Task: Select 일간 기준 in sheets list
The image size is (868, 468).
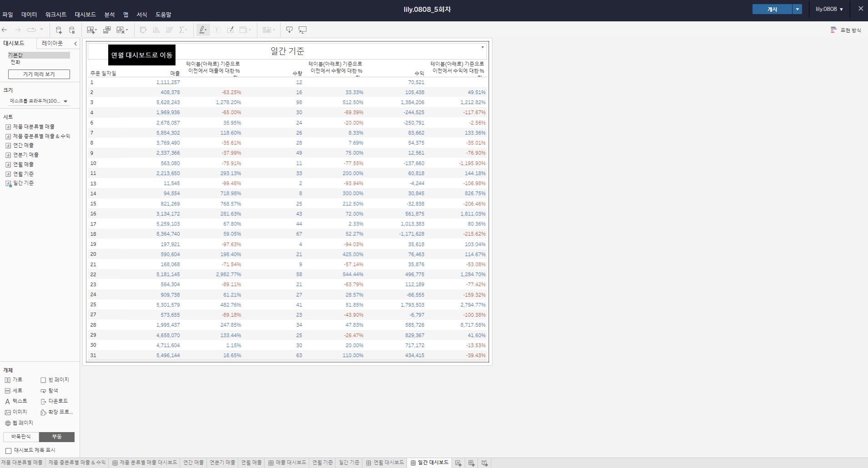Action: 20,183
